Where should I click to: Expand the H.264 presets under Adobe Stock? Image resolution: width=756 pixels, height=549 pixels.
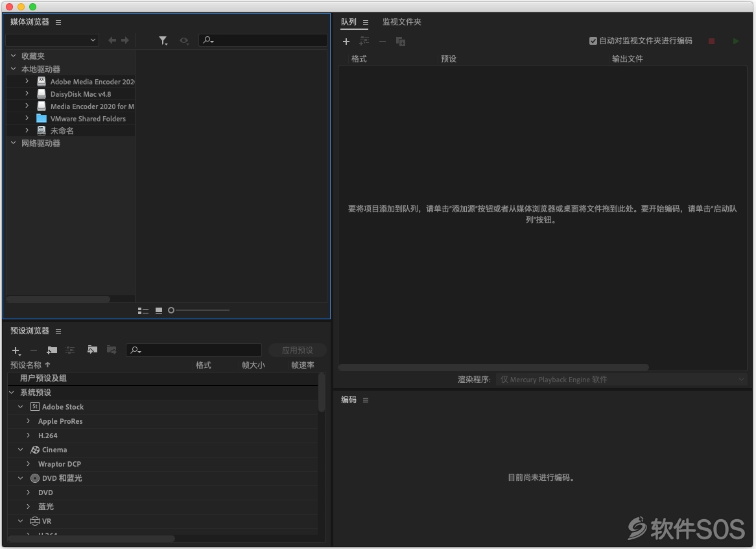coord(28,435)
